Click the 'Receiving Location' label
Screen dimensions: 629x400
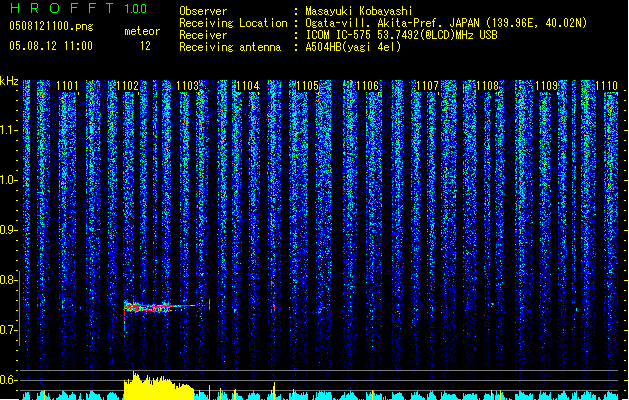[233, 23]
